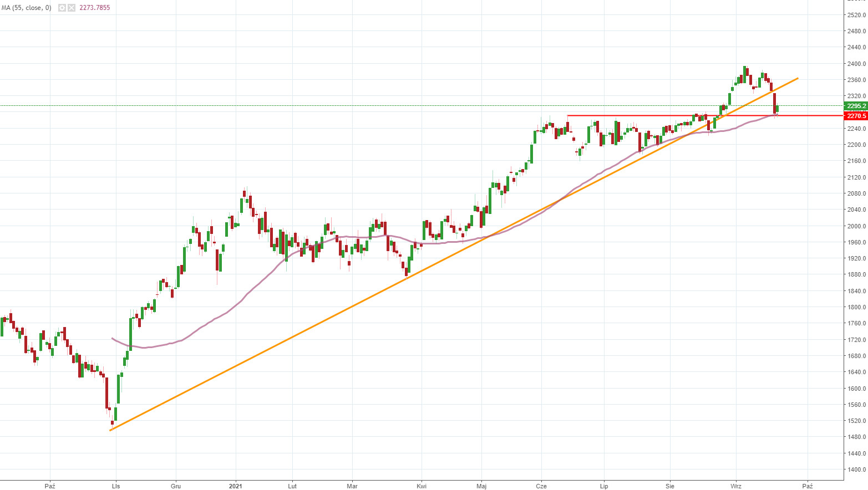Screen dimensions: 868x490
Task: Click the MA value 2273.7855
Action: tap(95, 8)
